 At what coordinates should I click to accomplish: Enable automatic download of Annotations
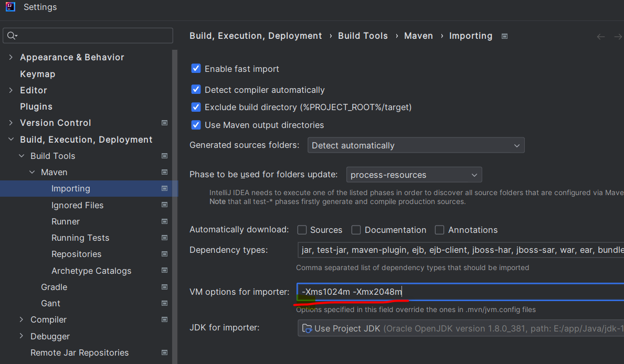click(x=440, y=230)
